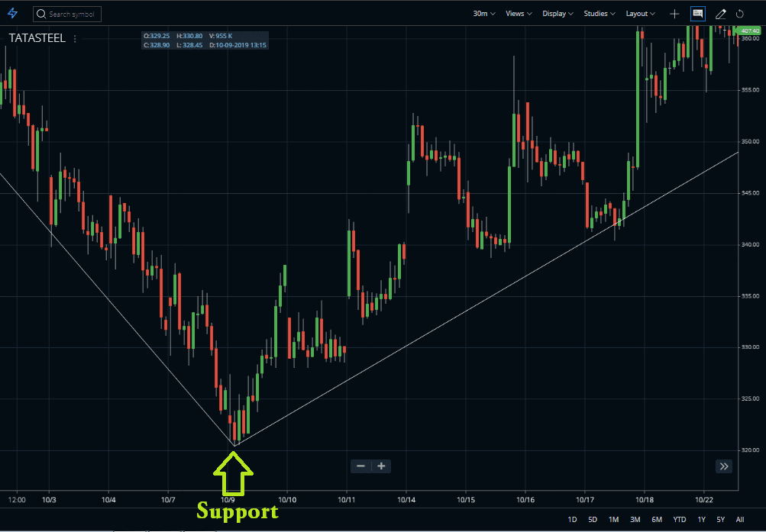Click the 350.00 price axis label
This screenshot has height=532, width=766.
750,141
